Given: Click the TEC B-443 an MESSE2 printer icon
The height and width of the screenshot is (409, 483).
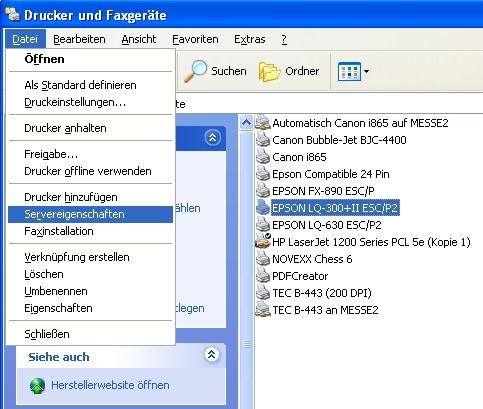Looking at the screenshot, I should pos(263,310).
